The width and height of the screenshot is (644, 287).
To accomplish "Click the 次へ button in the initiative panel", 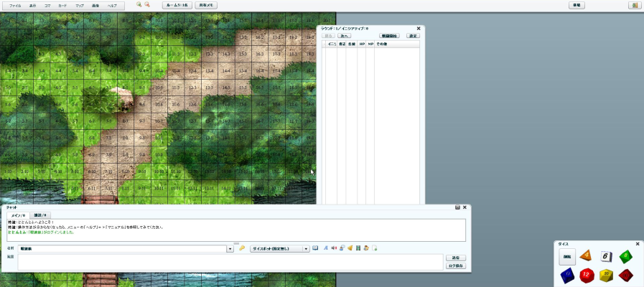I will 344,36.
